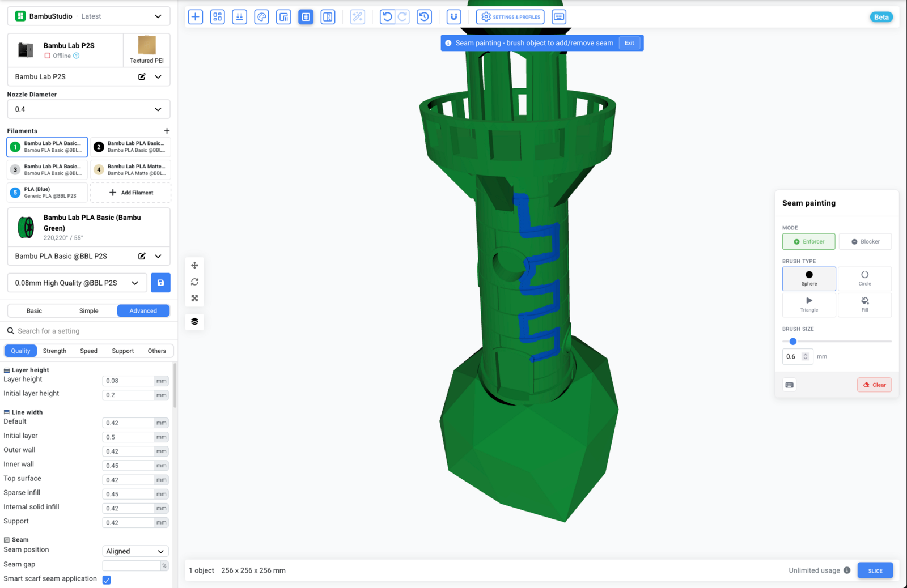Expand Bambu PLA Basic @BBL P2S dropdown
The height and width of the screenshot is (588, 907).
click(158, 256)
